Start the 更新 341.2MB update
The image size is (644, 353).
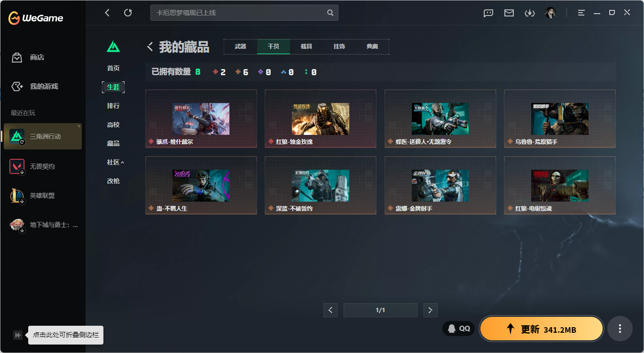542,329
